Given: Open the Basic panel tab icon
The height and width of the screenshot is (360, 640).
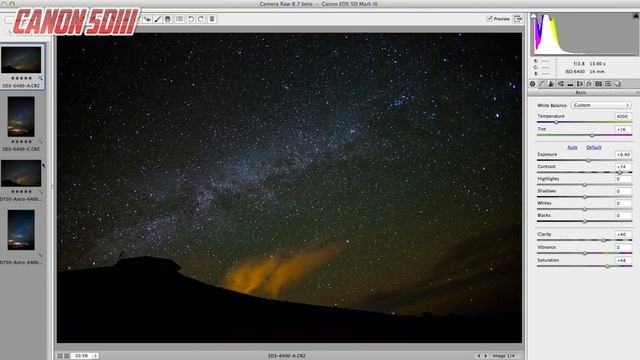Looking at the screenshot, I should [533, 84].
